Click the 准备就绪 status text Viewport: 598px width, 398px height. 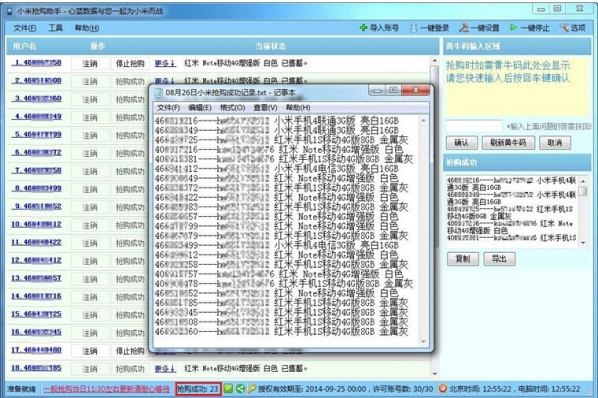point(21,389)
